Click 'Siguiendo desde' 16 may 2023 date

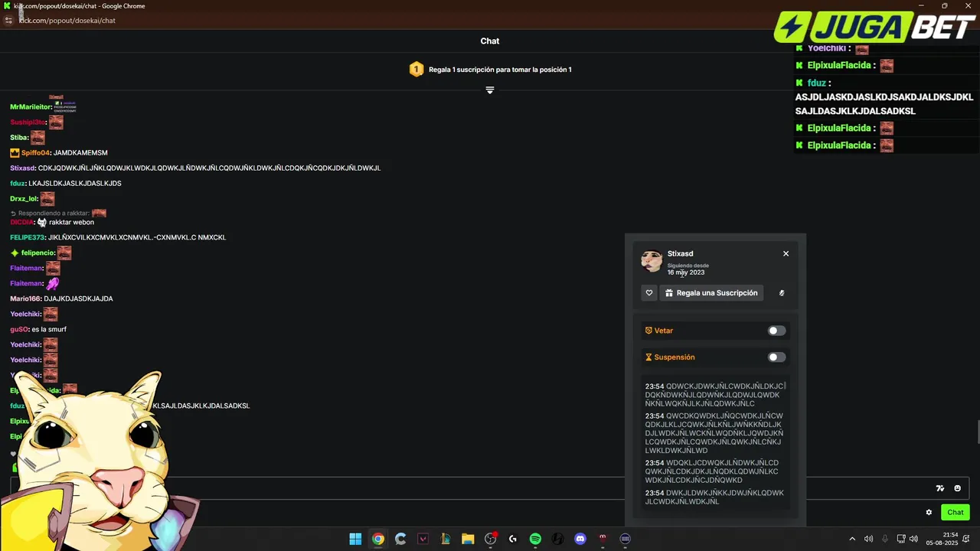coord(685,272)
